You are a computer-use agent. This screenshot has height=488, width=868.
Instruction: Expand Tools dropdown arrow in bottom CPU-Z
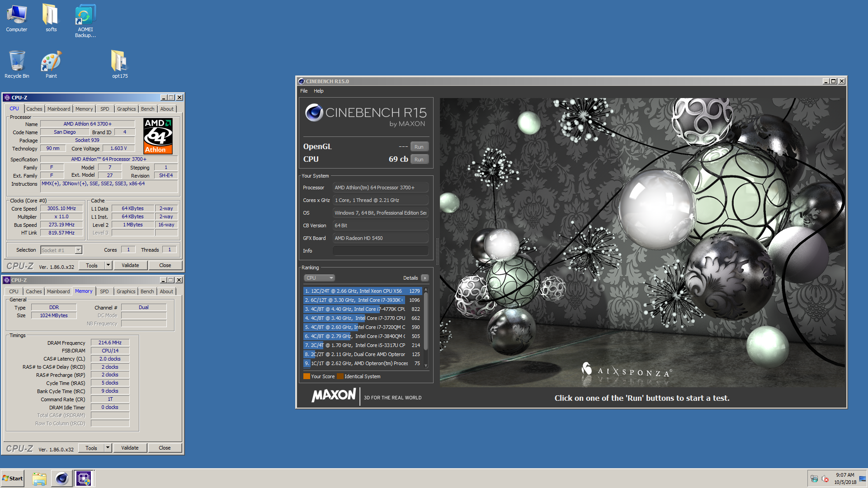pyautogui.click(x=108, y=448)
